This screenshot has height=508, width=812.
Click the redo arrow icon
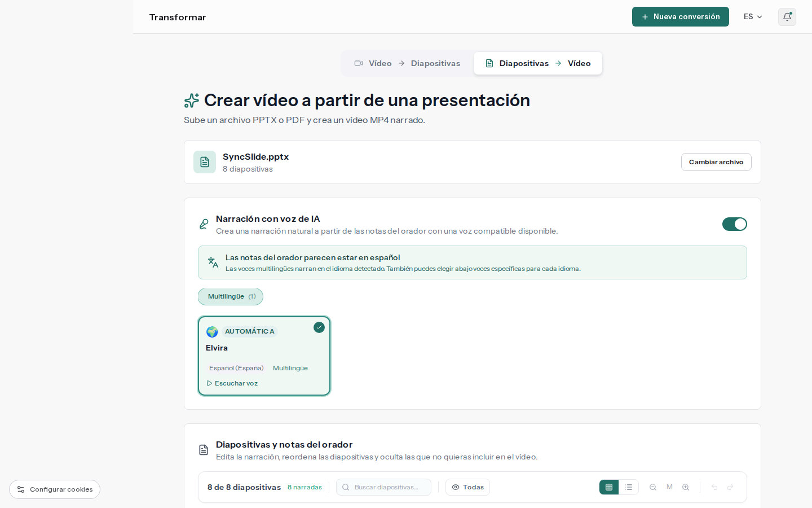(x=730, y=487)
